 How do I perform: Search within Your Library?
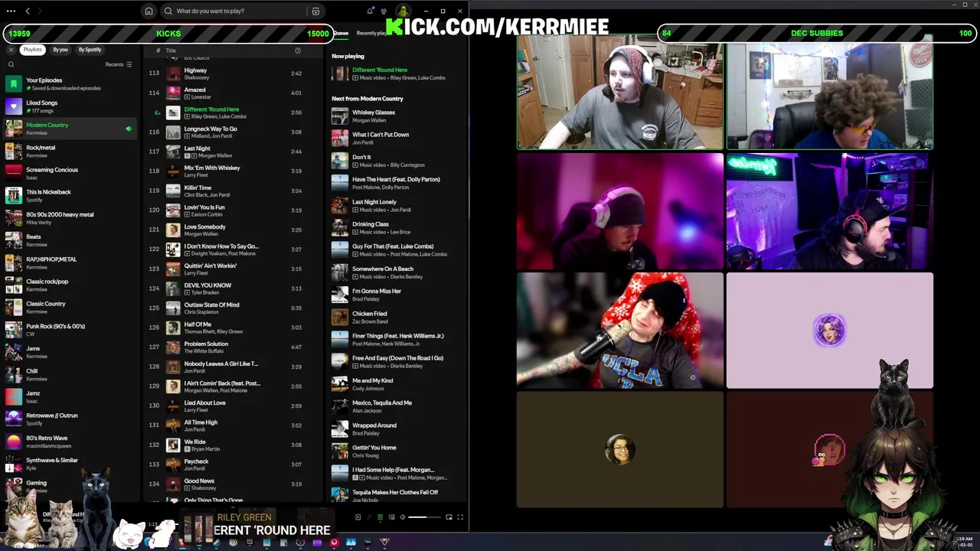(x=11, y=64)
